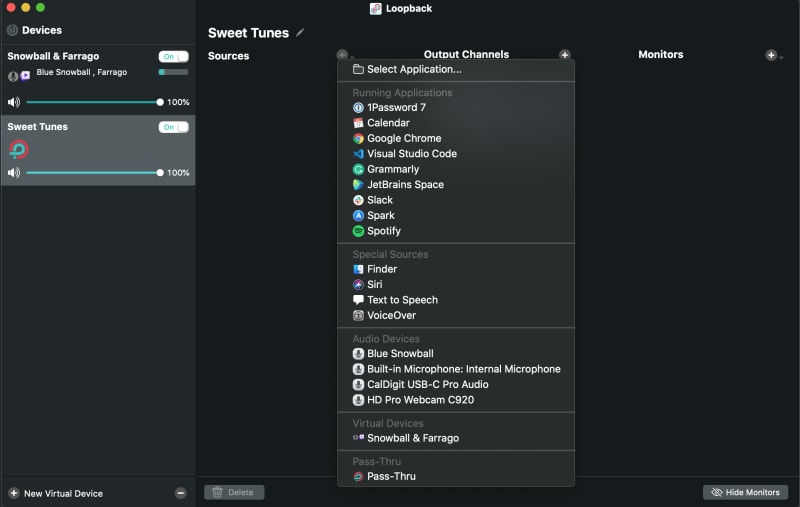
Task: Choose Text to Speech special source
Action: point(456,300)
